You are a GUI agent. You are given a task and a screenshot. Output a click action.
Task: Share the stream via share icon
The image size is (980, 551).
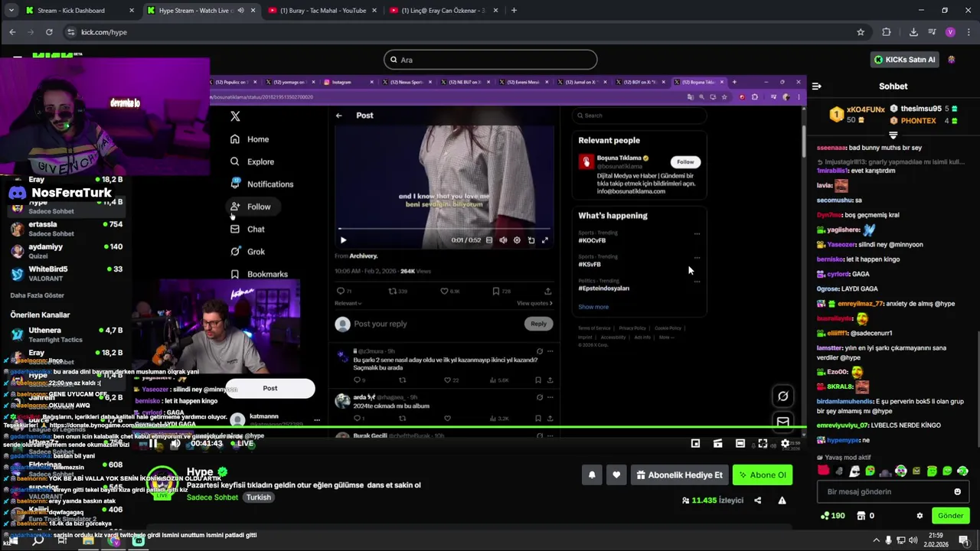coord(757,500)
